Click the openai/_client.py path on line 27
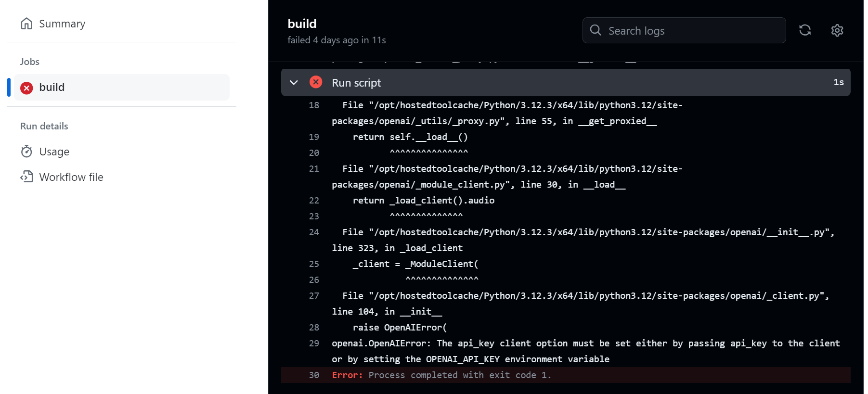 [598, 296]
